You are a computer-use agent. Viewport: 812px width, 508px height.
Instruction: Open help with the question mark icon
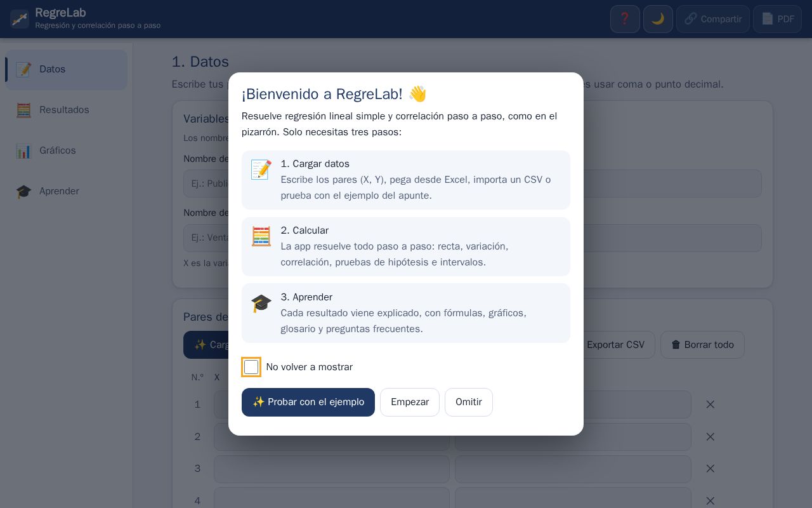click(625, 19)
